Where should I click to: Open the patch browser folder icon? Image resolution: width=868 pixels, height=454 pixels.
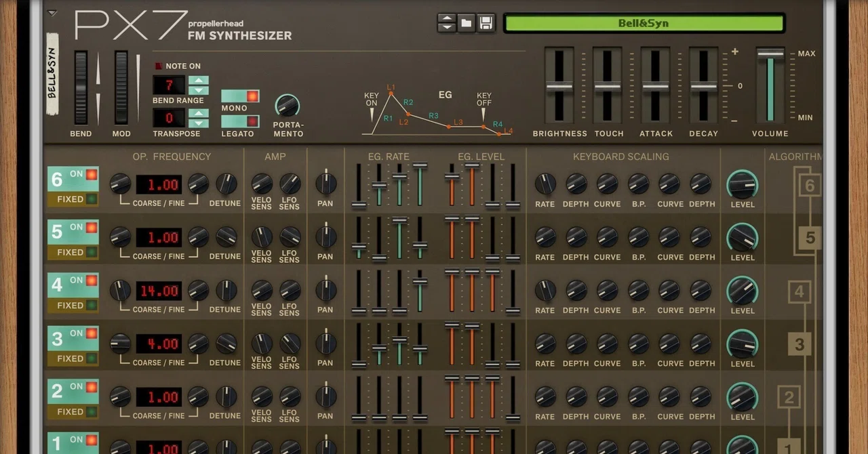click(467, 23)
